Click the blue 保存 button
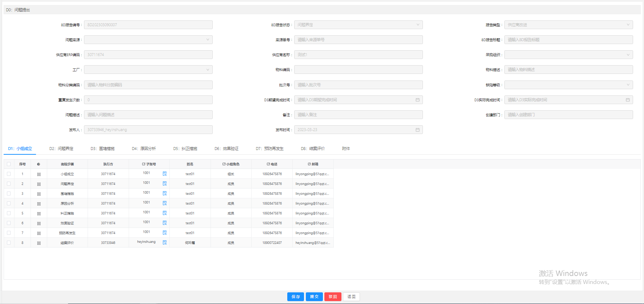The height and width of the screenshot is (304, 644). click(296, 297)
